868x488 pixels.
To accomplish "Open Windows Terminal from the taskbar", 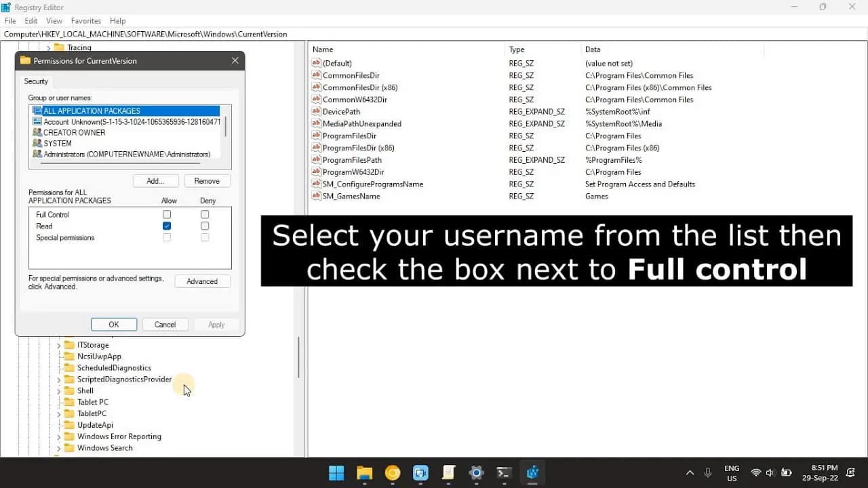I will [504, 473].
